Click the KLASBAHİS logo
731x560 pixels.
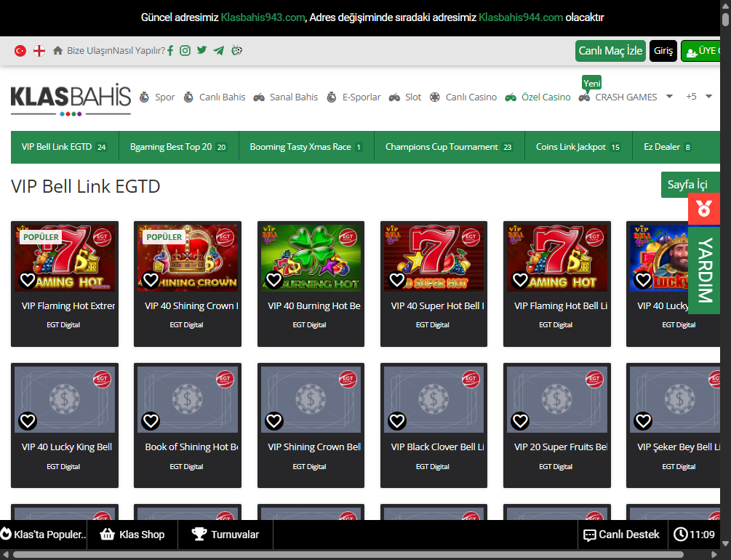coord(71,100)
